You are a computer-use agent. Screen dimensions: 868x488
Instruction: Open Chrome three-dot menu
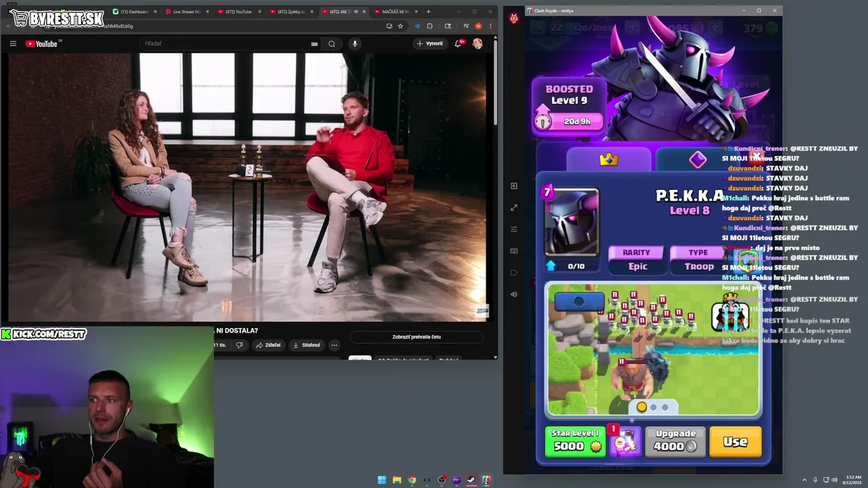[490, 26]
